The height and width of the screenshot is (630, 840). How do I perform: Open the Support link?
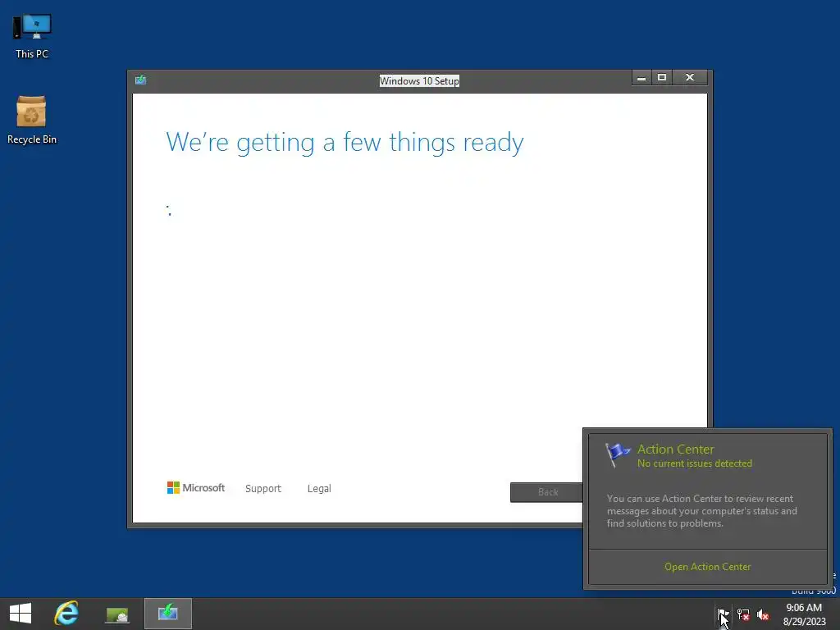[263, 489]
